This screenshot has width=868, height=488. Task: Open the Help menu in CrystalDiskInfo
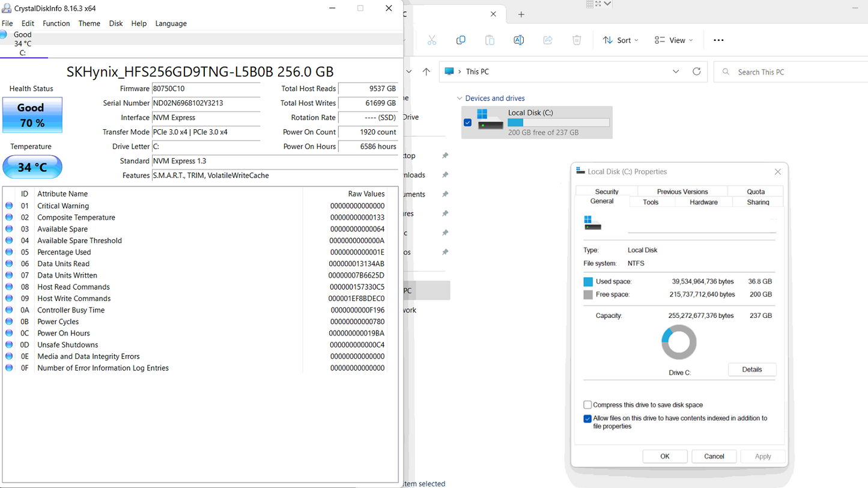pyautogui.click(x=139, y=23)
